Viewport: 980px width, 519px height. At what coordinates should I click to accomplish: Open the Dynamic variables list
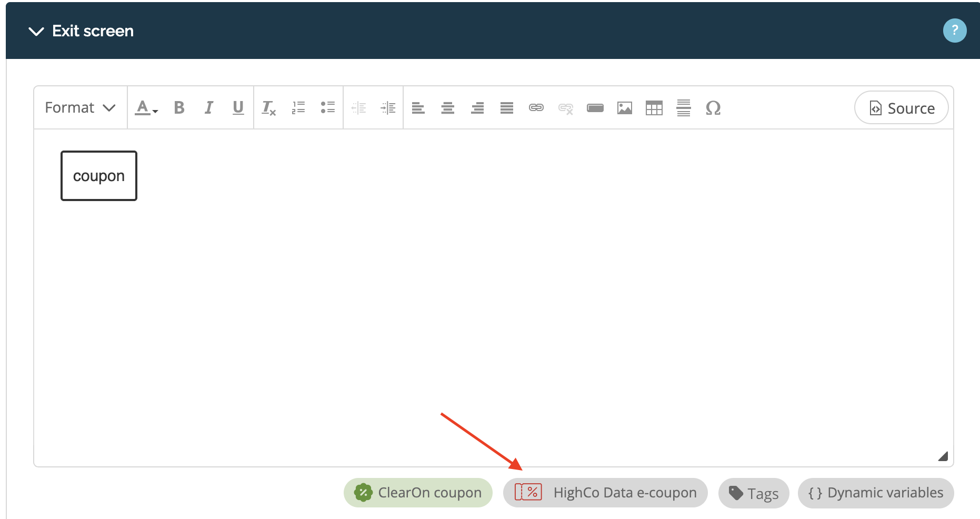coord(875,493)
